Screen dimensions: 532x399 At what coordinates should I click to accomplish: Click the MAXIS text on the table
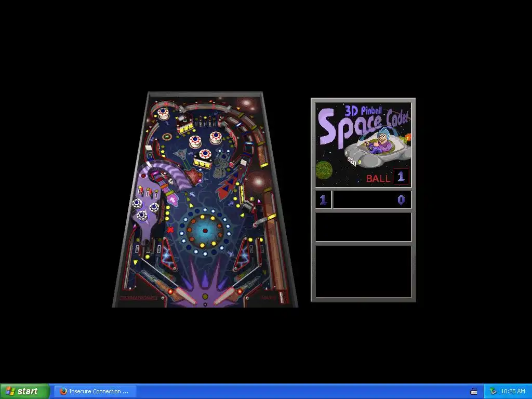[x=268, y=298]
